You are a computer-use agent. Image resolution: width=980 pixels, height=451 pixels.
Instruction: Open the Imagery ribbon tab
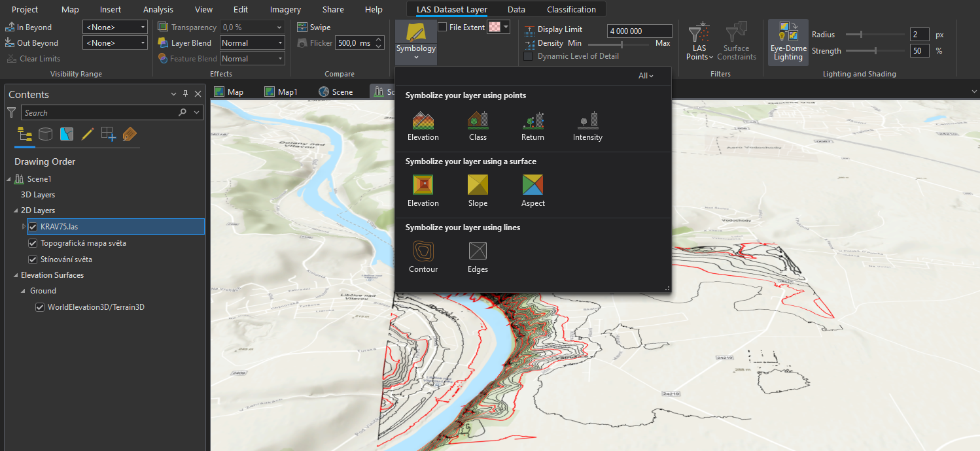285,10
